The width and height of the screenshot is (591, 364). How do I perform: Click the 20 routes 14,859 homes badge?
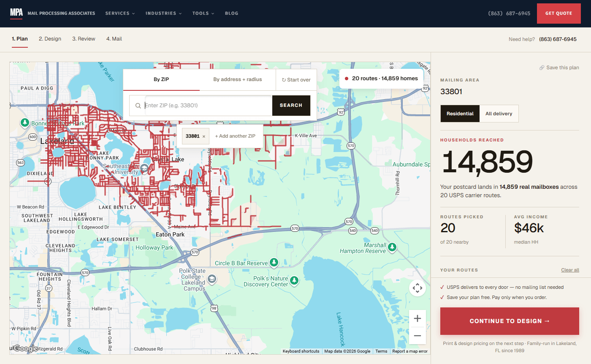coord(381,78)
